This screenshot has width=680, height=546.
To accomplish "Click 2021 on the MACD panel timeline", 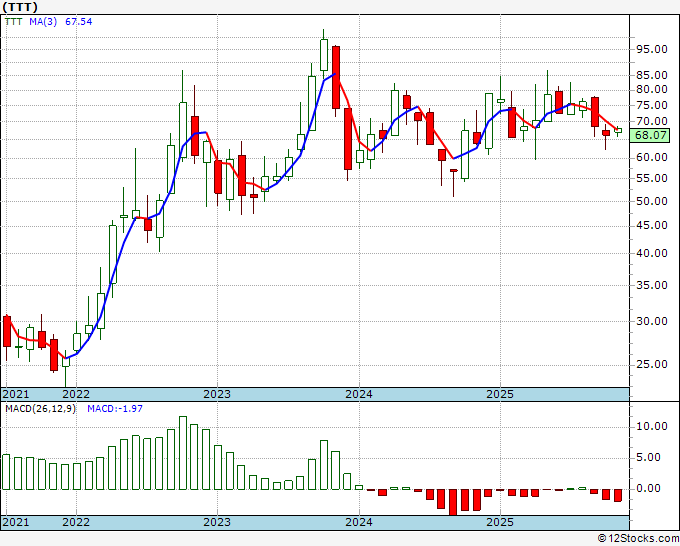I will [x=15, y=522].
